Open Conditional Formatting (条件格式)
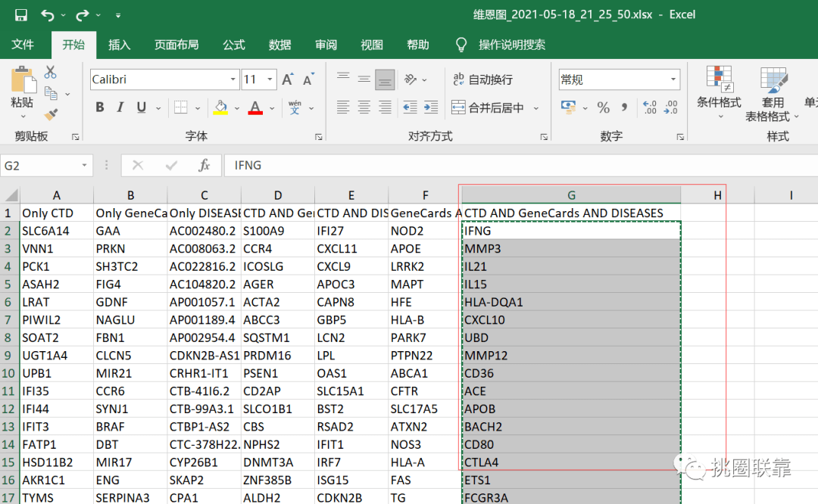Viewport: 818px width, 504px height. pos(719,89)
